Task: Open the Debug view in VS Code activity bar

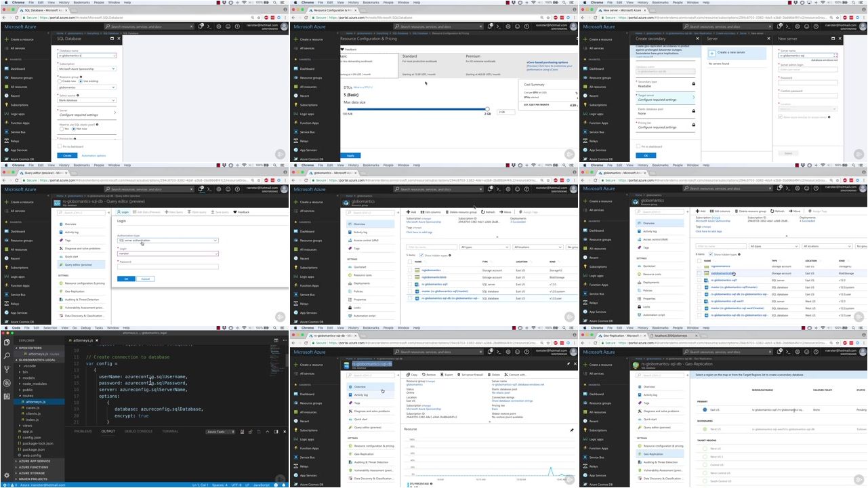Action: point(7,383)
